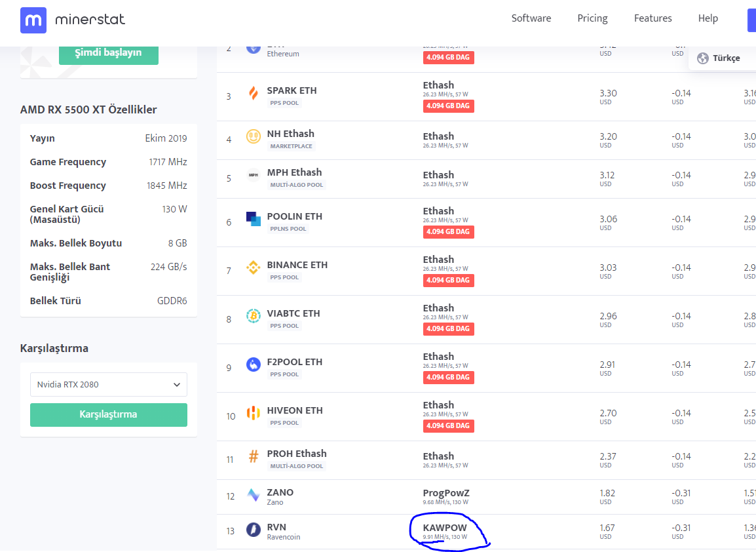Open the Nvidia RTX 2080 comparison dropdown
Image resolution: width=756 pixels, height=552 pixels.
pos(109,385)
